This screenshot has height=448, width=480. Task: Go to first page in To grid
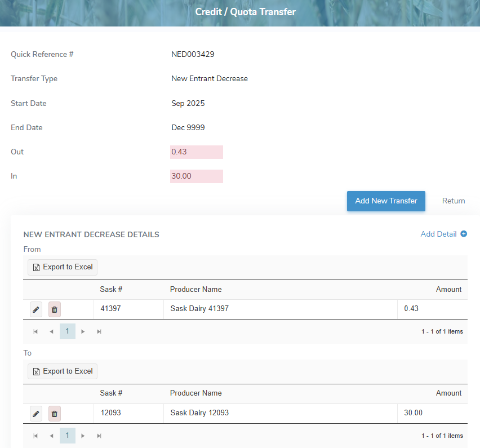point(35,436)
